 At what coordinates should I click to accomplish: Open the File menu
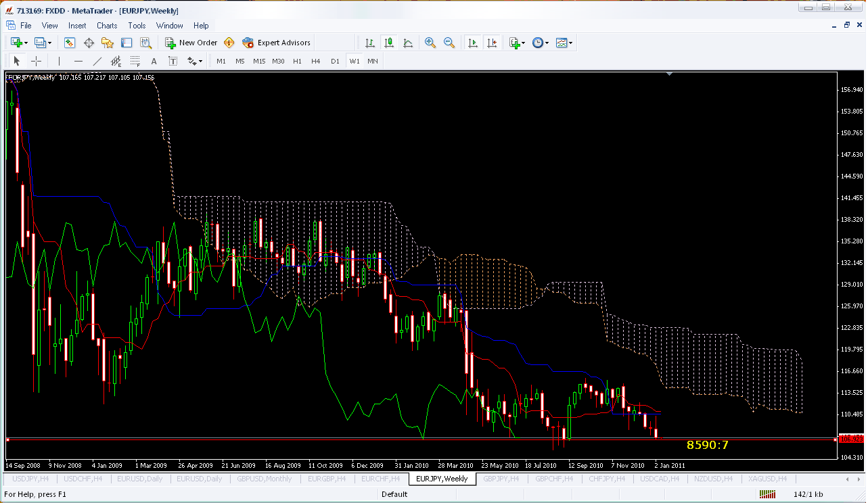[26, 26]
